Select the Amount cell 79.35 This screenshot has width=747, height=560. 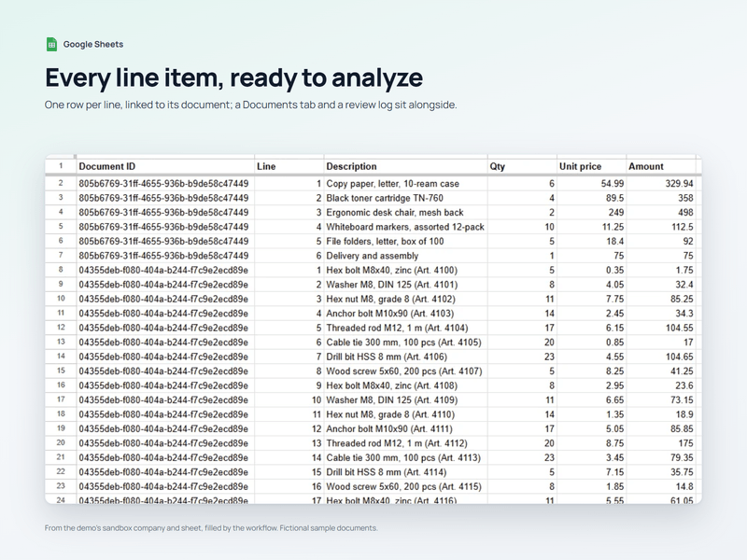coord(661,458)
